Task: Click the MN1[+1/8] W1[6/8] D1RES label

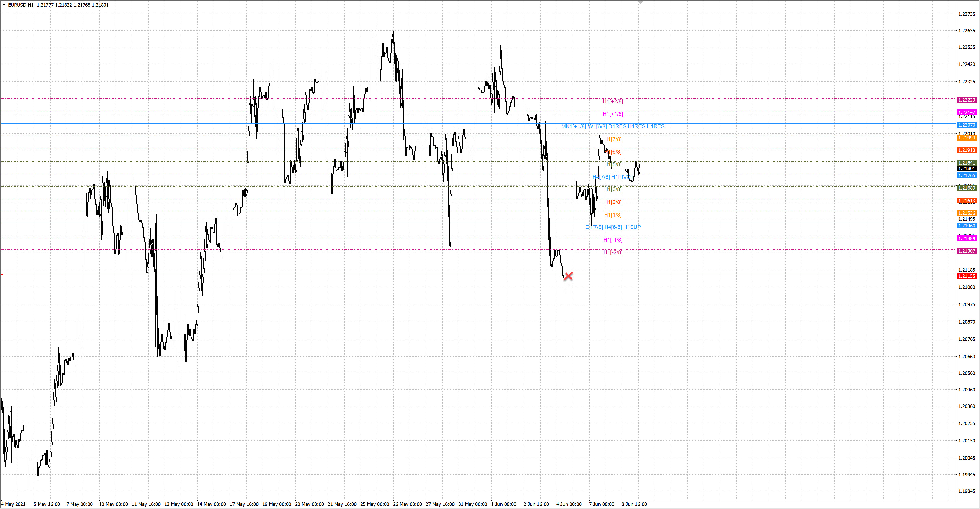Action: (x=612, y=126)
